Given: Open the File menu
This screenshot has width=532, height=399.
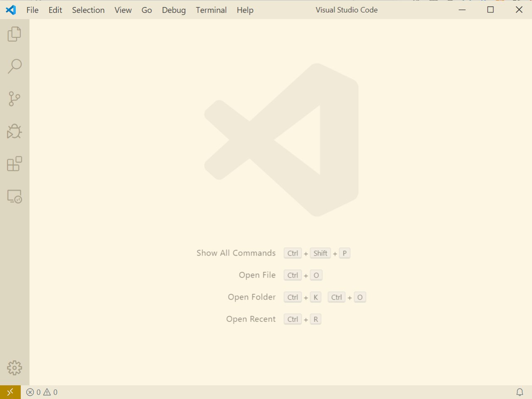Looking at the screenshot, I should [x=32, y=10].
